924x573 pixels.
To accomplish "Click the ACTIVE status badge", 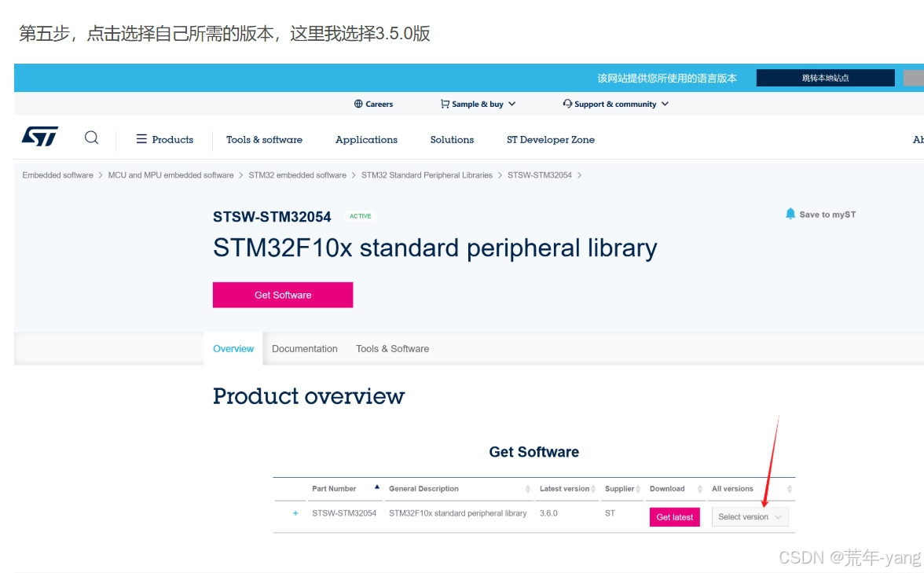I will tap(360, 216).
